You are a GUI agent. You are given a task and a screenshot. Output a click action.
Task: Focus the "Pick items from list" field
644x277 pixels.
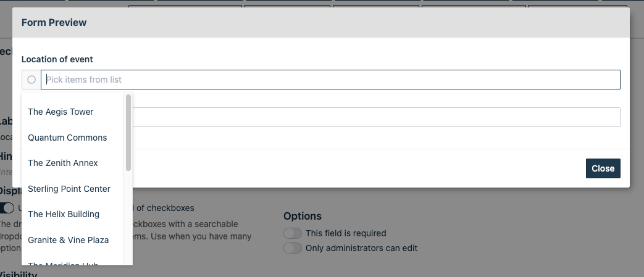[330, 80]
